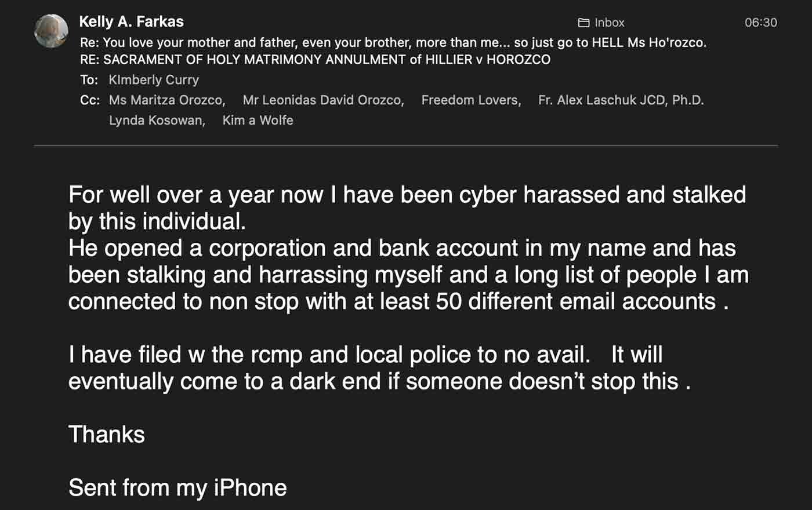Select Cc recipient Ms Maritza Orozco
The width and height of the screenshot is (812, 510).
coord(166,100)
